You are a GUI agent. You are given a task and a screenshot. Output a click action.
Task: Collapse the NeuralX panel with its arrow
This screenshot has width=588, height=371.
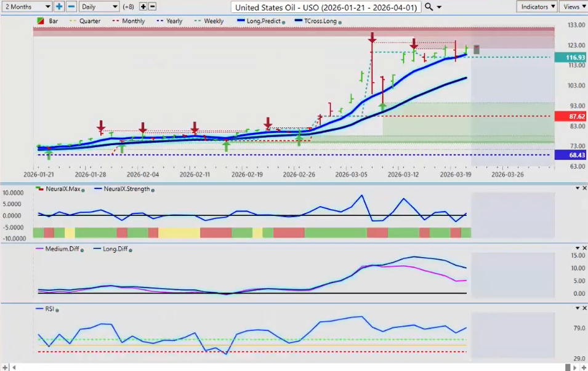[x=578, y=188]
